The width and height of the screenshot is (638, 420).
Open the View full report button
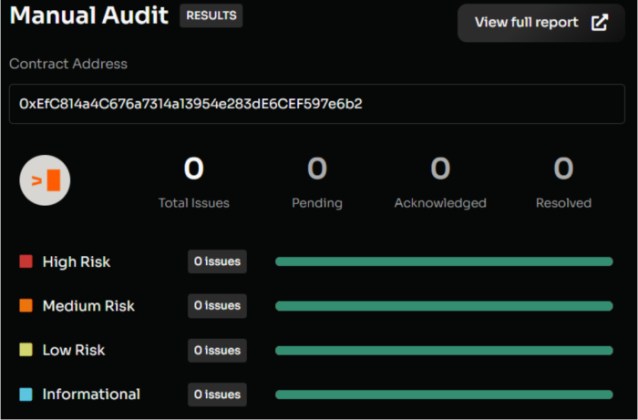540,23
